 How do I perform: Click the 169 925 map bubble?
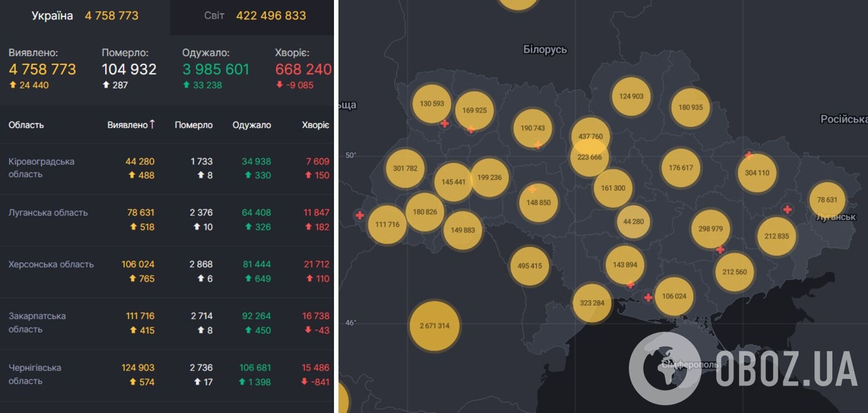click(x=474, y=110)
